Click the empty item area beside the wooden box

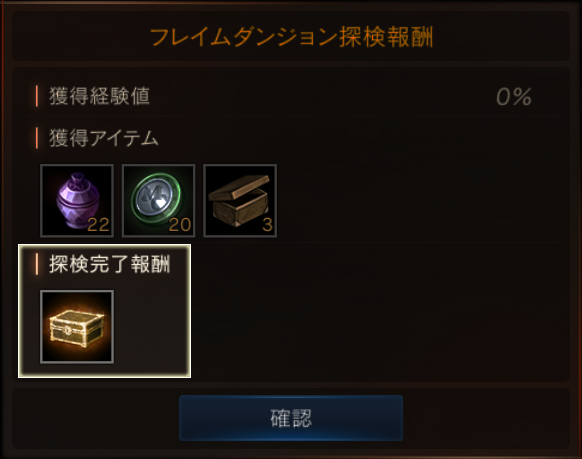pos(419,200)
